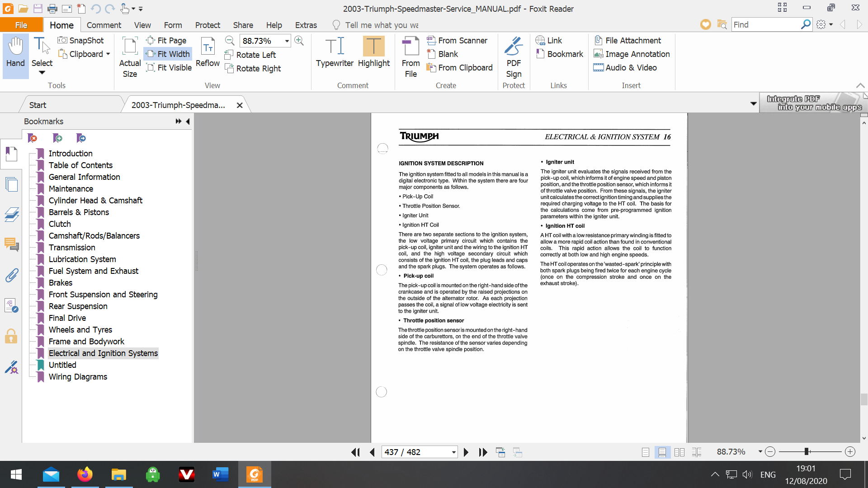
Task: Open the page number dropdown
Action: (454, 452)
